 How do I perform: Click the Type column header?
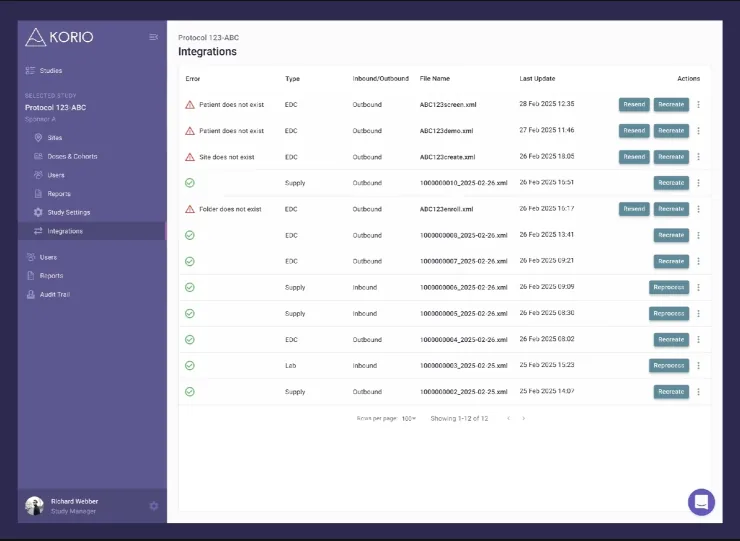292,79
